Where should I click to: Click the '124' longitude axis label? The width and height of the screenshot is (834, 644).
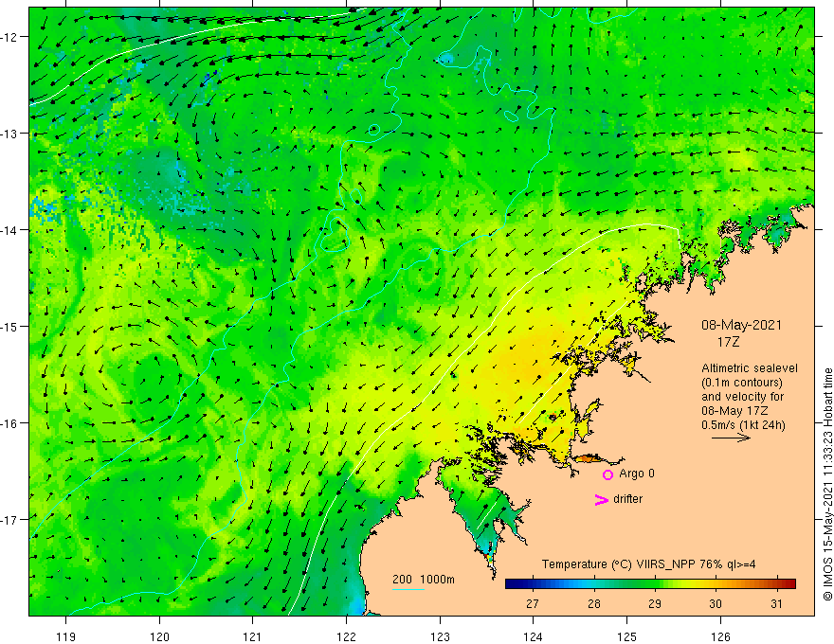[534, 636]
